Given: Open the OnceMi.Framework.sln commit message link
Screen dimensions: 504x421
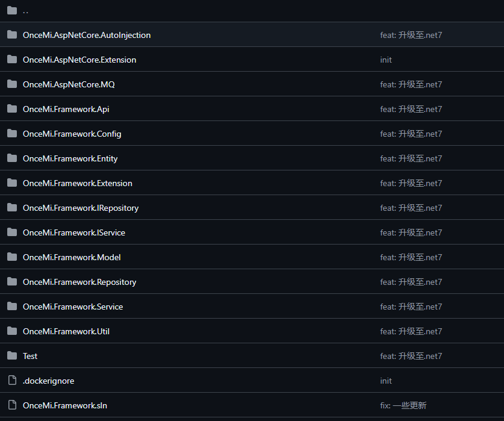Looking at the screenshot, I should [403, 405].
